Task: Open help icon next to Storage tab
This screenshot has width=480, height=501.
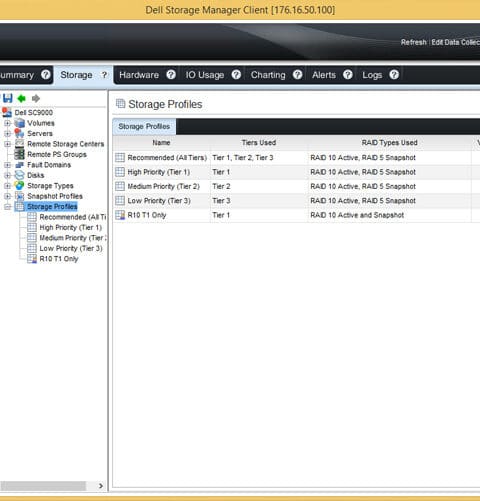Action: [x=104, y=75]
